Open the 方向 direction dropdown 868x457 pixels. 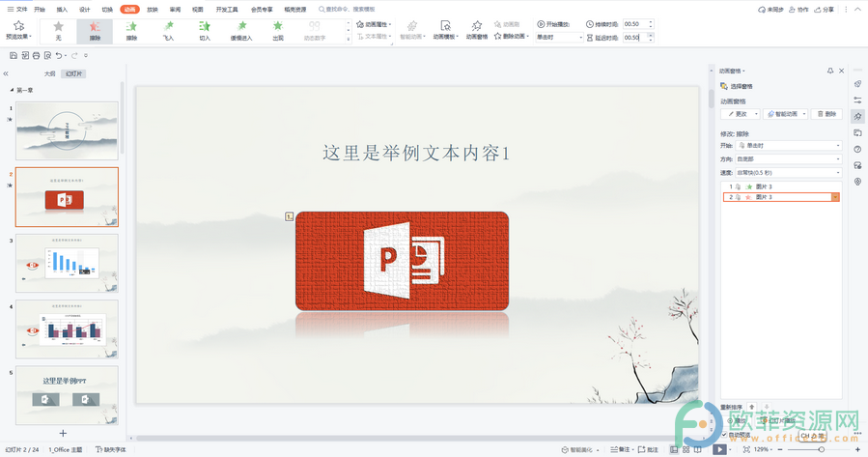[x=789, y=159]
